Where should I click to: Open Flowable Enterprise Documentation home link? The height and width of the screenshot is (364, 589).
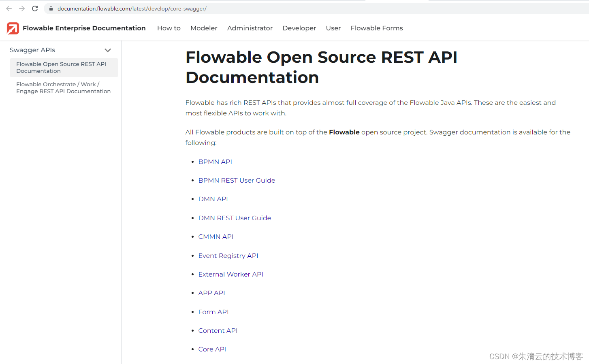[84, 28]
